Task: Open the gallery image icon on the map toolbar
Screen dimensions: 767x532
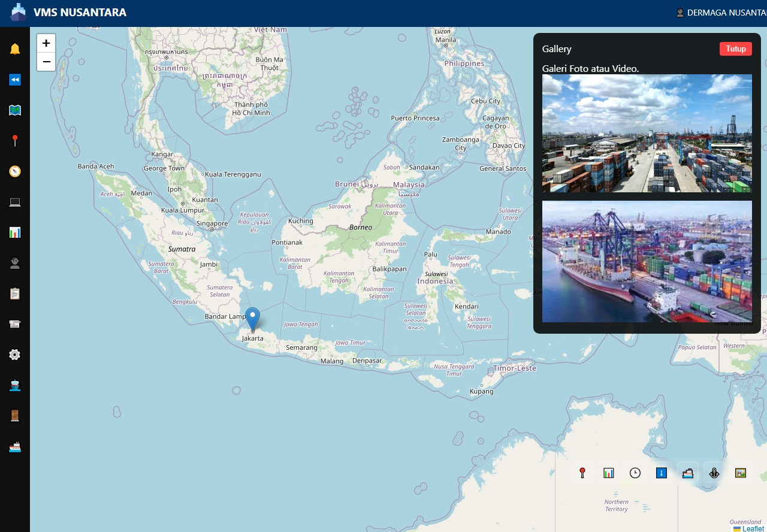Action: coord(741,473)
